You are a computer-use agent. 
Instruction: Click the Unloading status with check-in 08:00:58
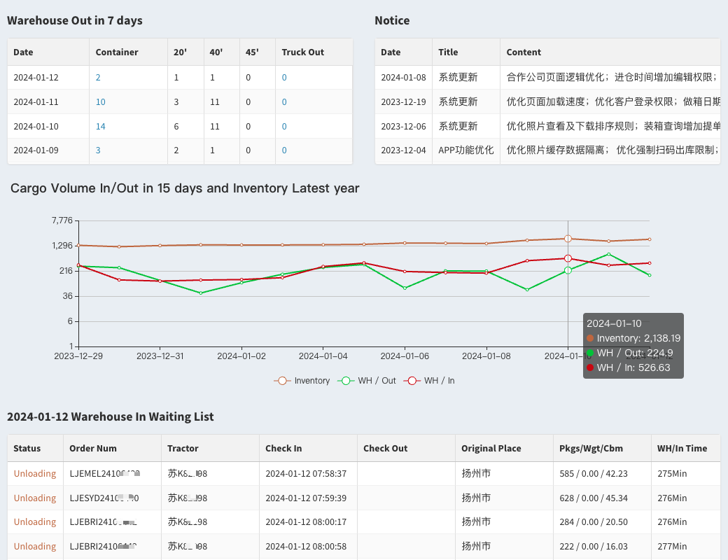pos(35,546)
